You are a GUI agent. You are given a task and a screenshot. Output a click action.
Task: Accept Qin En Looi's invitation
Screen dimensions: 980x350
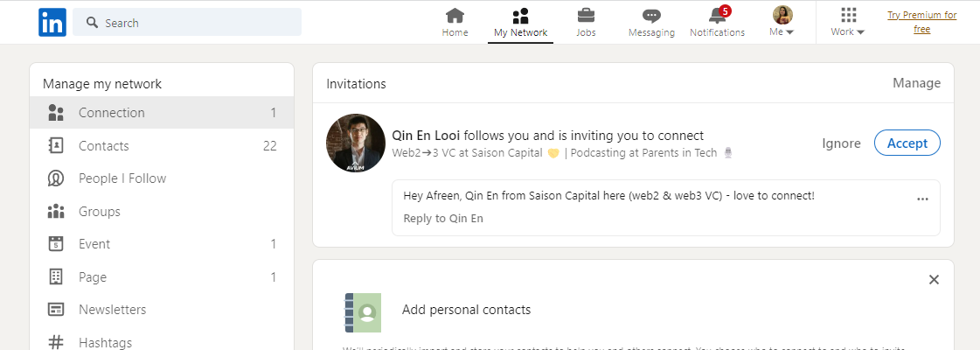907,143
